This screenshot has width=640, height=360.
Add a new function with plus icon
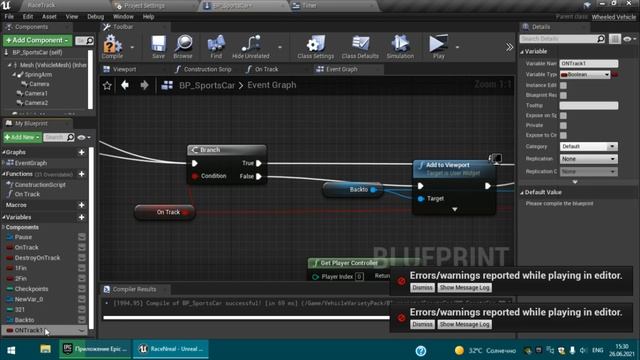81,174
